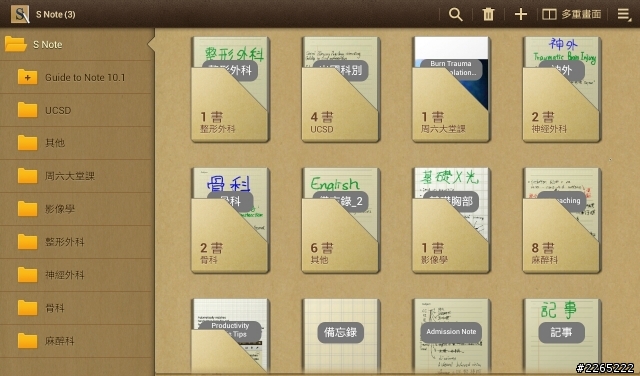
Task: Open UCSD folder in sidebar
Action: point(76,110)
